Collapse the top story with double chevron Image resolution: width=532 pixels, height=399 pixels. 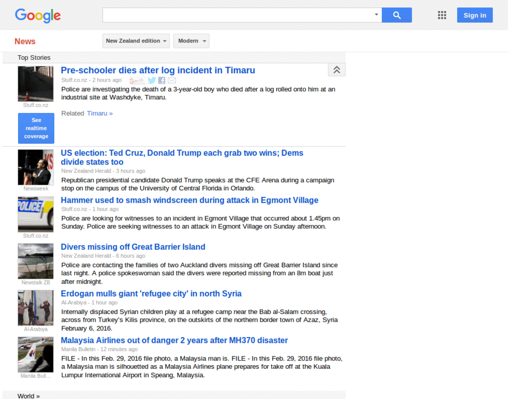click(x=337, y=70)
